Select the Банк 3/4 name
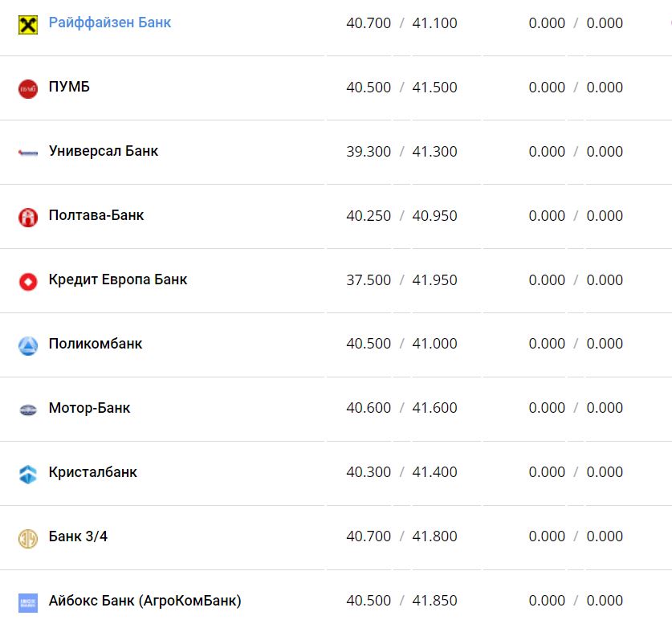 78,536
